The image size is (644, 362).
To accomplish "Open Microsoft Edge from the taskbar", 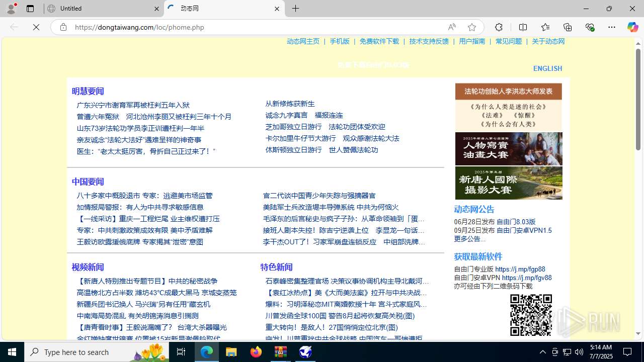I will click(207, 352).
